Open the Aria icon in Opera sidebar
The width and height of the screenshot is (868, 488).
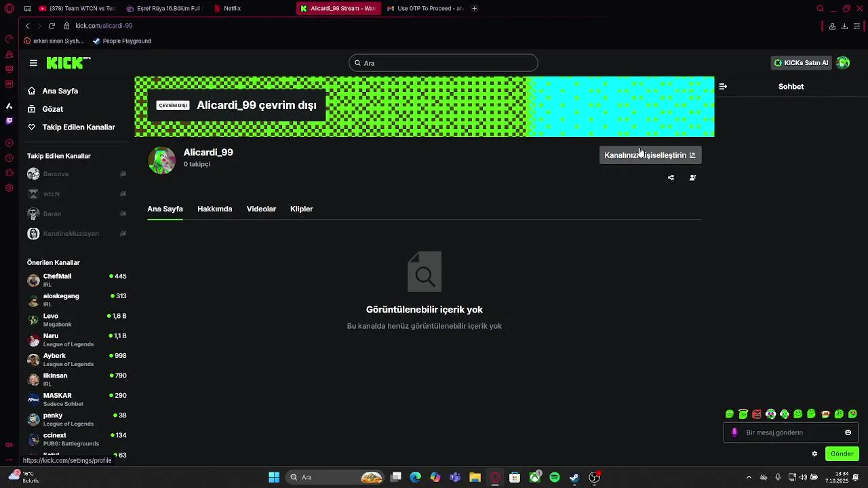[x=9, y=106]
